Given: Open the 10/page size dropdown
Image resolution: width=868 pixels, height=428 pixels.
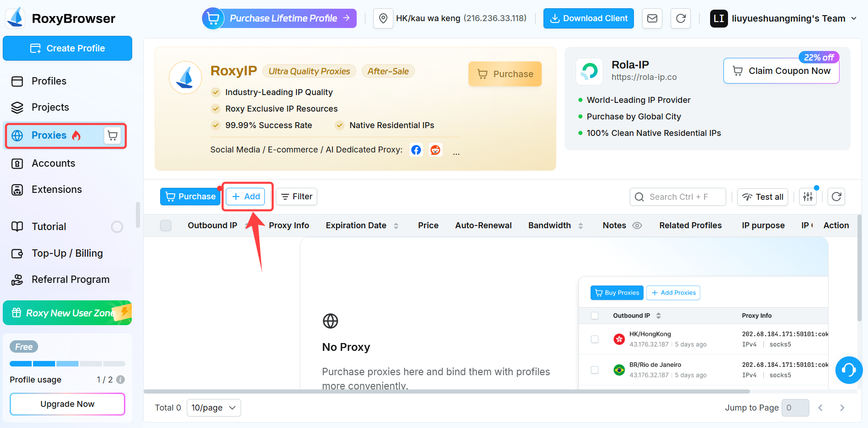Looking at the screenshot, I should (x=213, y=408).
